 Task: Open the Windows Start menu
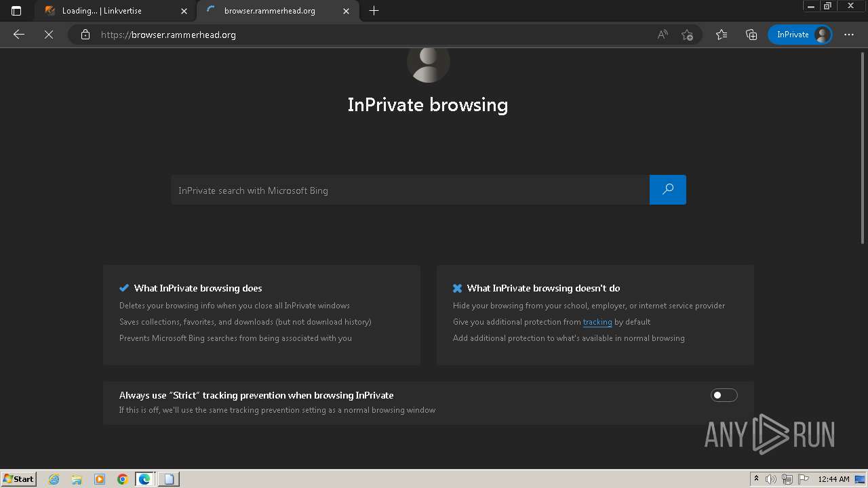tap(19, 479)
